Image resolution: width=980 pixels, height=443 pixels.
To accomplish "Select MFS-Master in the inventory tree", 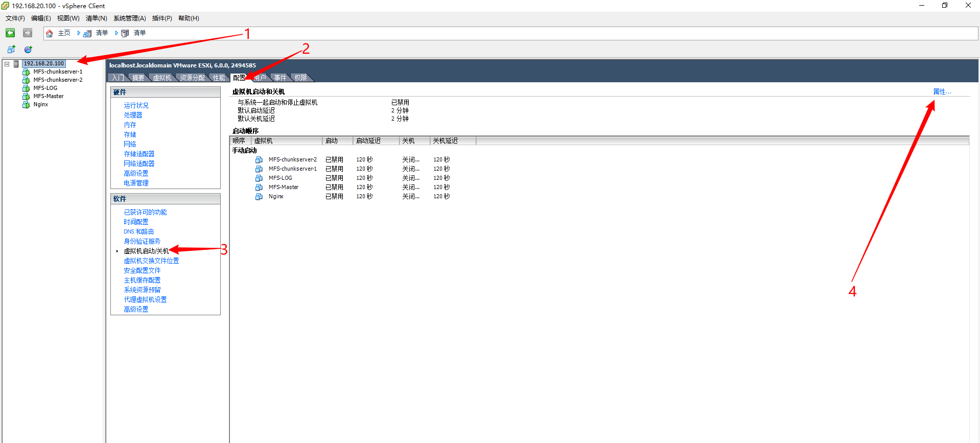I will 49,97.
